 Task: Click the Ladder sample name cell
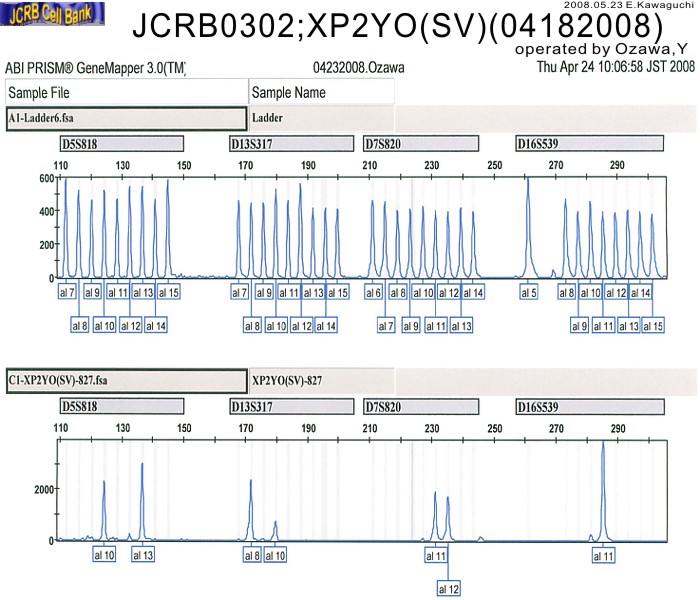(320, 117)
